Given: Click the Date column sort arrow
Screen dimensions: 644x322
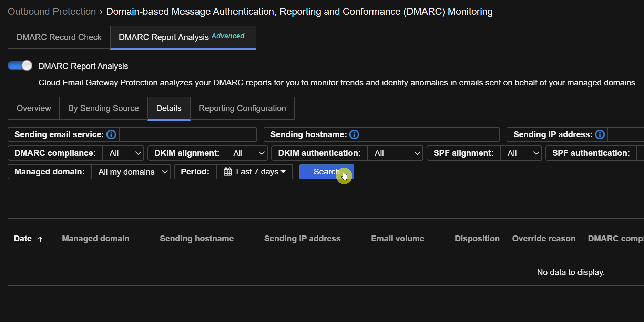Looking at the screenshot, I should point(40,239).
